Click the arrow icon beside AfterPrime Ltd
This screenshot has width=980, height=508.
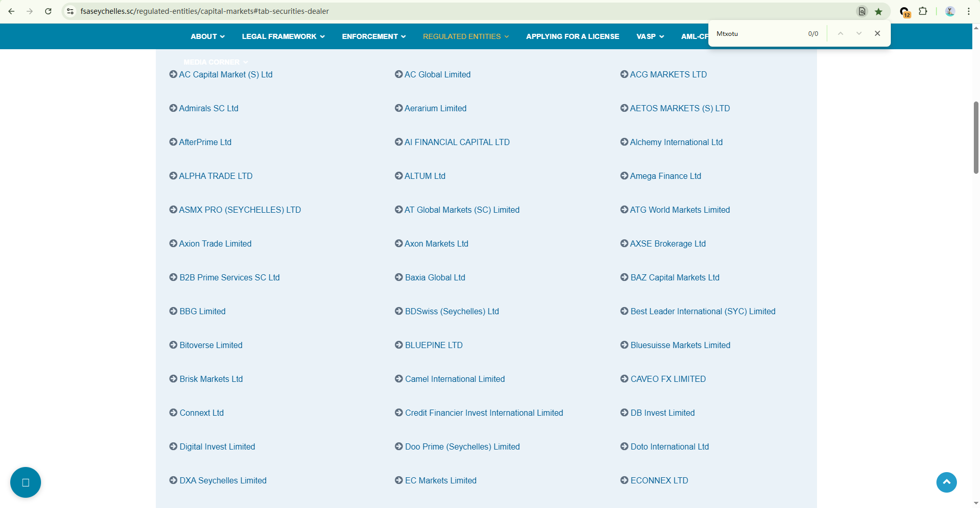coord(173,142)
